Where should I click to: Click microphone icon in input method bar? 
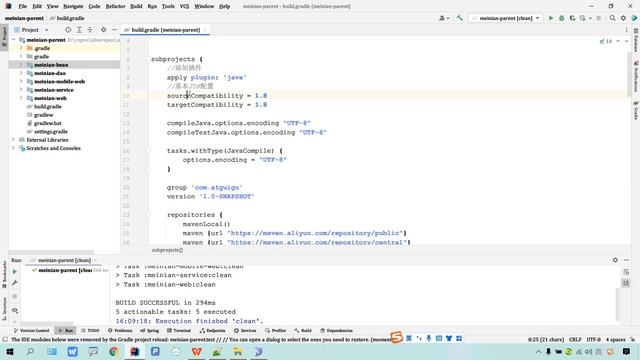tap(429, 338)
